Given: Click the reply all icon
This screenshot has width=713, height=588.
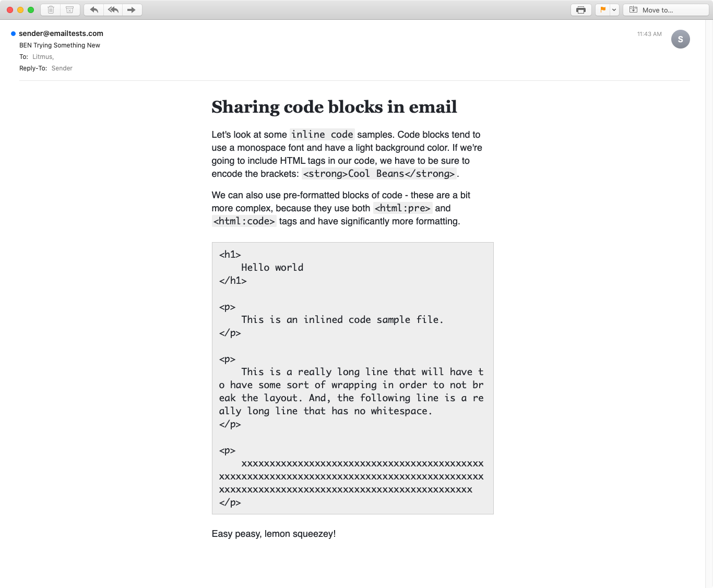Looking at the screenshot, I should [113, 10].
